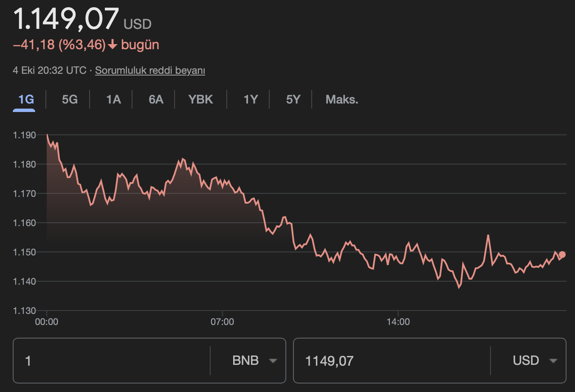Show the 1A chart range

point(113,100)
